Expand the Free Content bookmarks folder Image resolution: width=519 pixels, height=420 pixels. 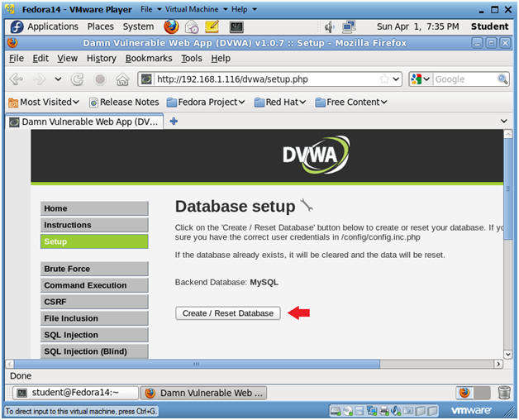pos(351,102)
